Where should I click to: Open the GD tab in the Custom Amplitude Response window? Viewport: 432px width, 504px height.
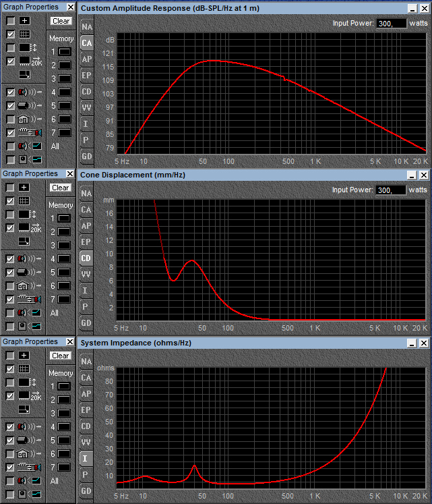point(86,157)
